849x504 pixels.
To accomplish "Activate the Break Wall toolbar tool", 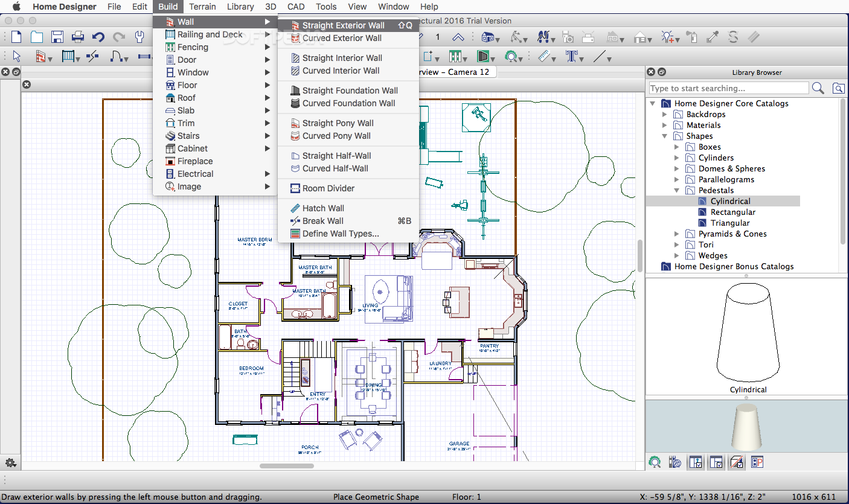I will point(92,57).
